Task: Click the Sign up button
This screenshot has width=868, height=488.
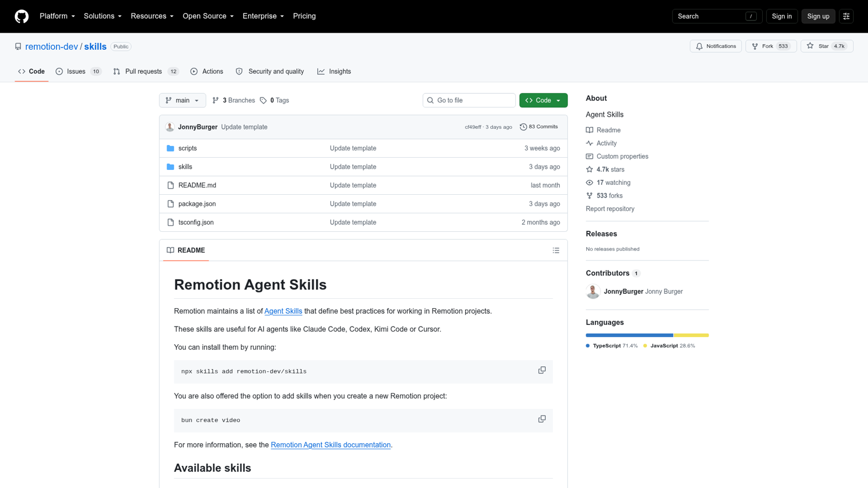Action: [818, 17]
